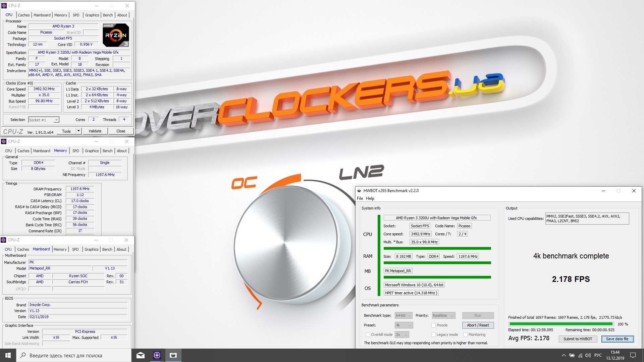Screen dimensions: 644x362
Task: Open Wi-Fi network settings icon
Action: pos(580,355)
